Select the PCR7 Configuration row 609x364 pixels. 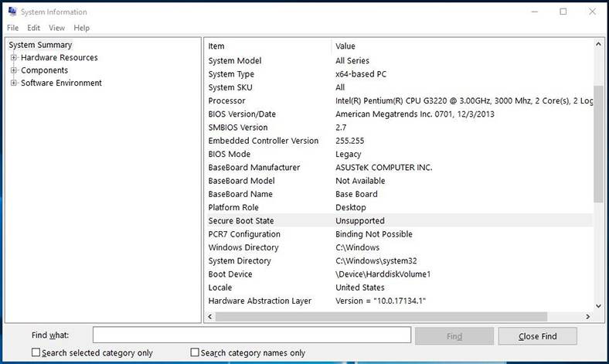(400, 234)
